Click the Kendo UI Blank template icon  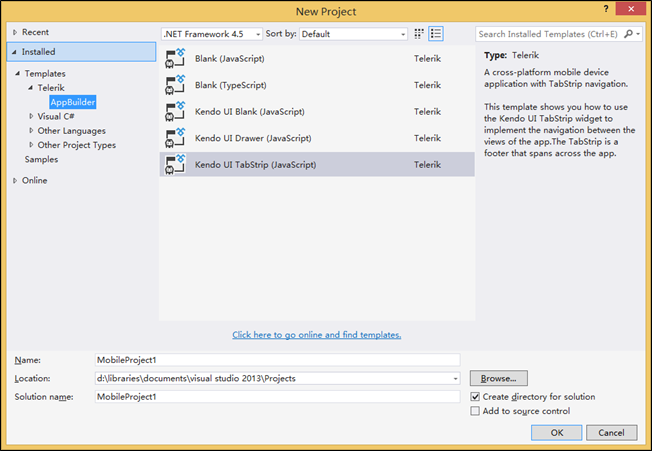click(x=175, y=112)
